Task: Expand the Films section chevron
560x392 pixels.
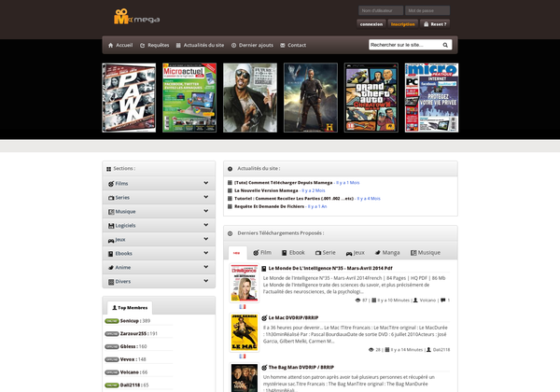Action: coord(206,183)
